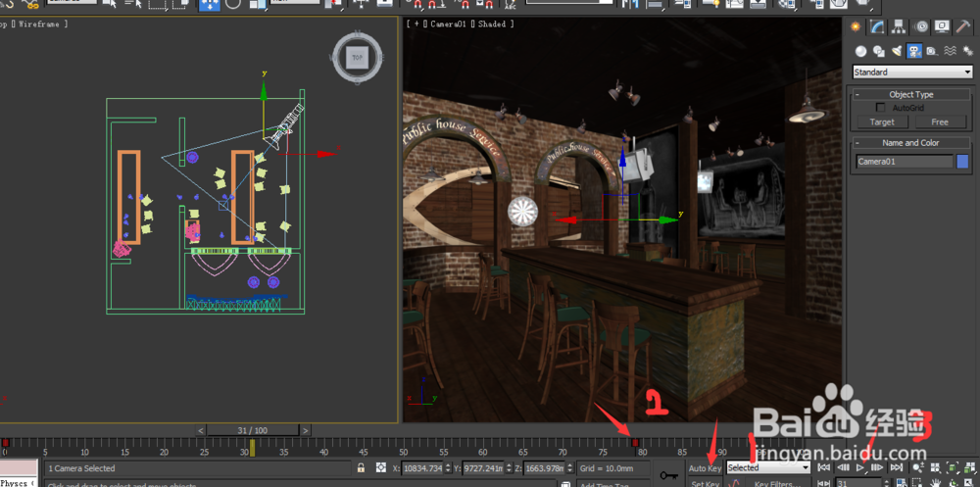Go to the start frame
Viewport: 980px width, 487px height.
pyautogui.click(x=824, y=467)
